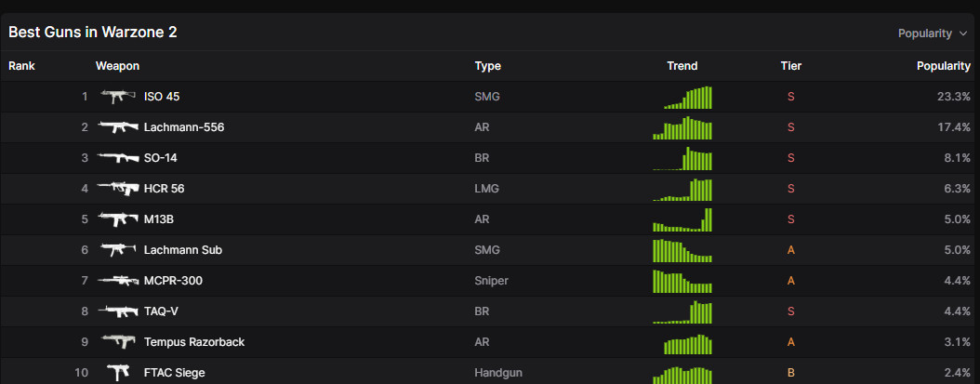980x384 pixels.
Task: Open the TAQ-V weapon link
Action: pos(160,311)
